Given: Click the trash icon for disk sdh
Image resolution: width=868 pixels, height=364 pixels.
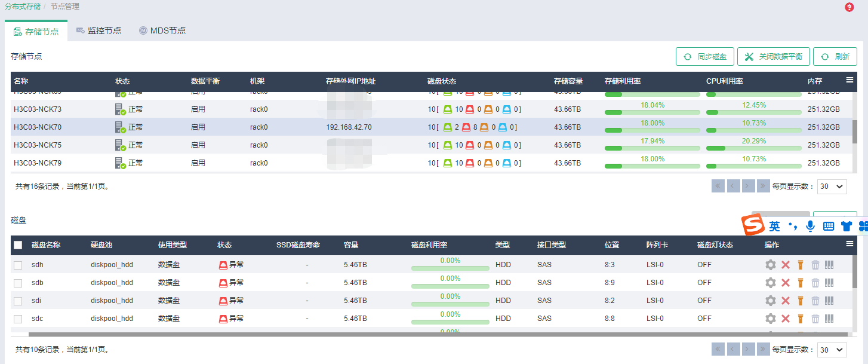Looking at the screenshot, I should pyautogui.click(x=815, y=265).
